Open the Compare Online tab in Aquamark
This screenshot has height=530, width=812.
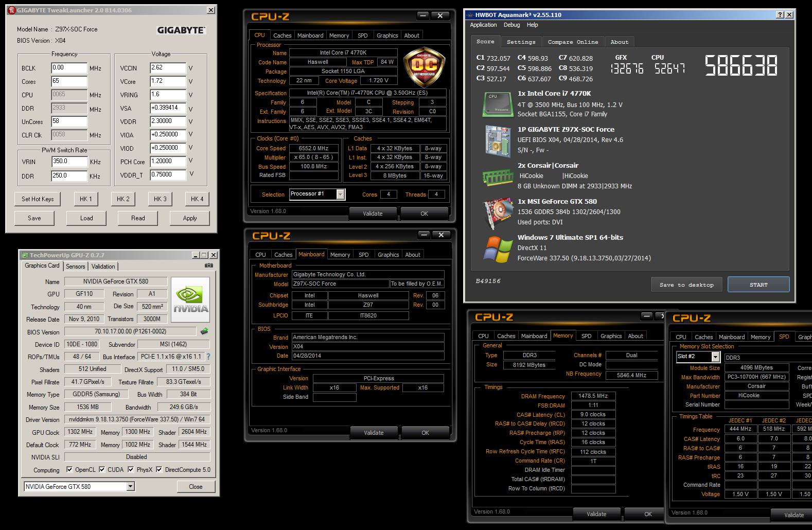tap(573, 42)
